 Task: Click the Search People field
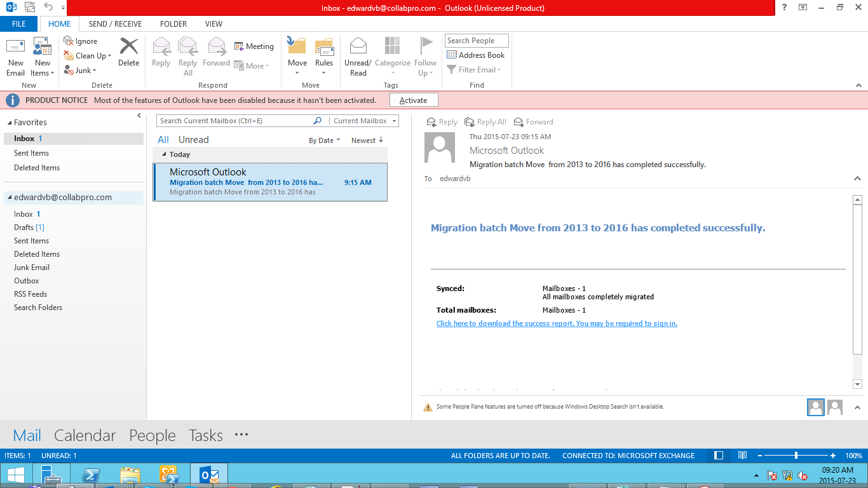[477, 41]
